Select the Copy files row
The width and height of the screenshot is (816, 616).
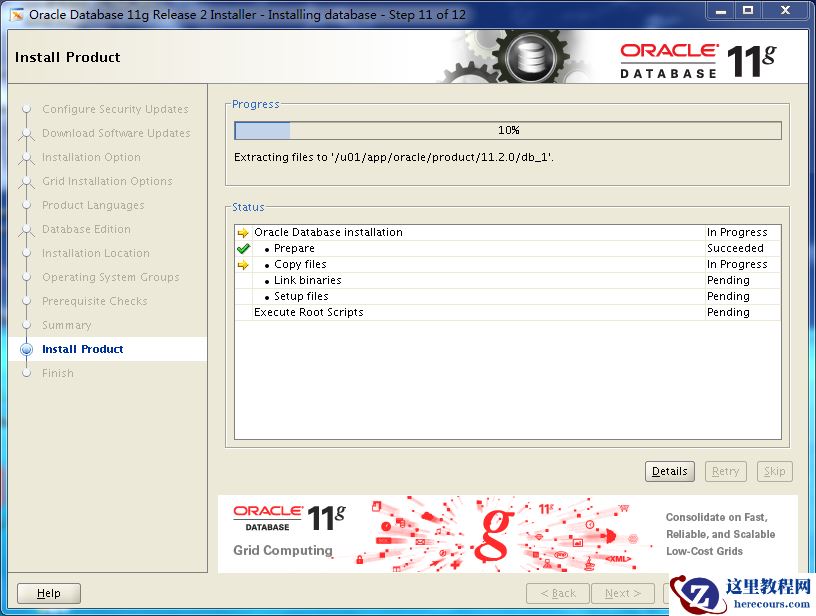tap(507, 264)
